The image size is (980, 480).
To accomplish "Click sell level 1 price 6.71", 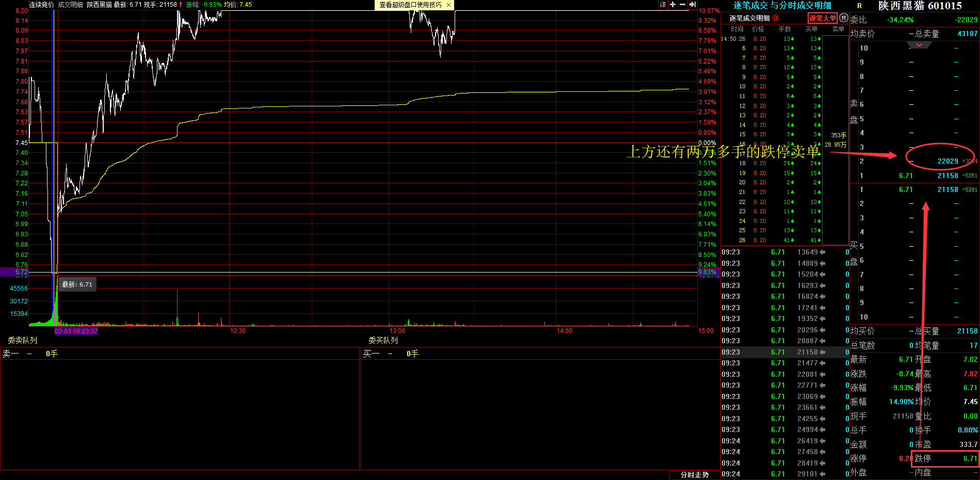I will pos(906,175).
